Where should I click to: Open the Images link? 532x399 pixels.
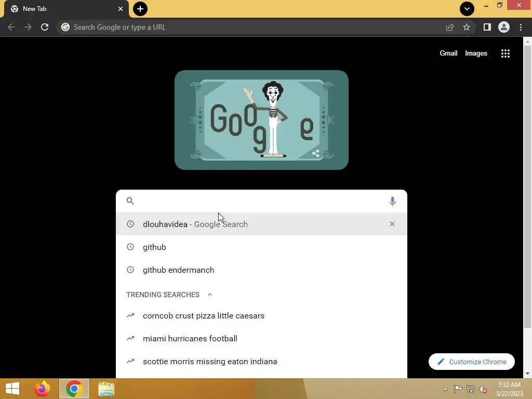pos(476,54)
